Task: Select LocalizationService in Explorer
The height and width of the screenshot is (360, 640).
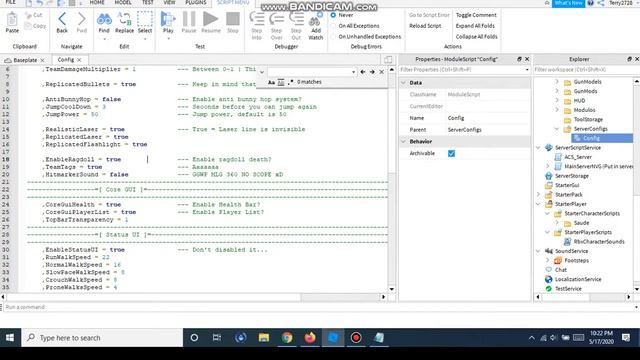Action: 578,279
